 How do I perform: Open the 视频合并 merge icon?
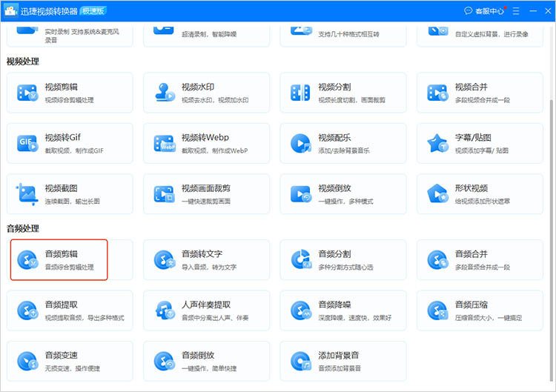[437, 93]
